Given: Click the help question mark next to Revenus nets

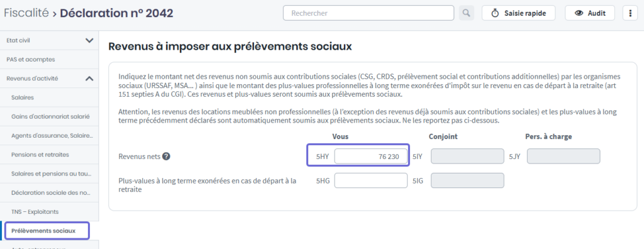Looking at the screenshot, I should [x=166, y=156].
